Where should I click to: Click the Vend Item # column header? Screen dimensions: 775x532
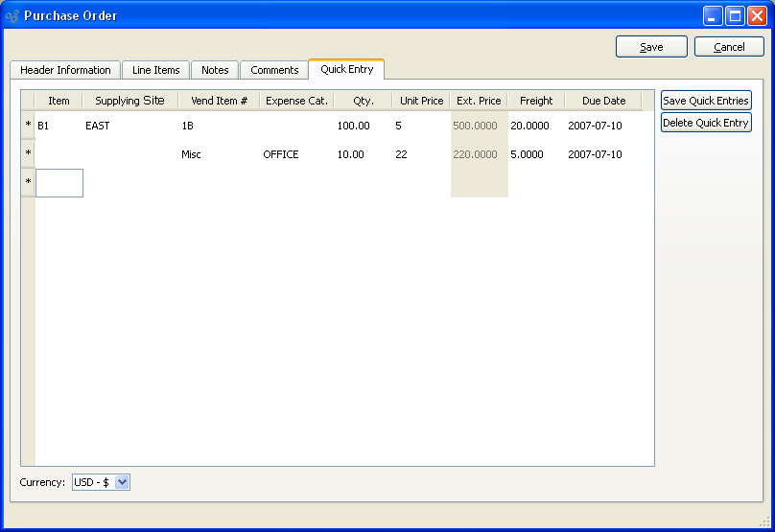click(x=219, y=101)
